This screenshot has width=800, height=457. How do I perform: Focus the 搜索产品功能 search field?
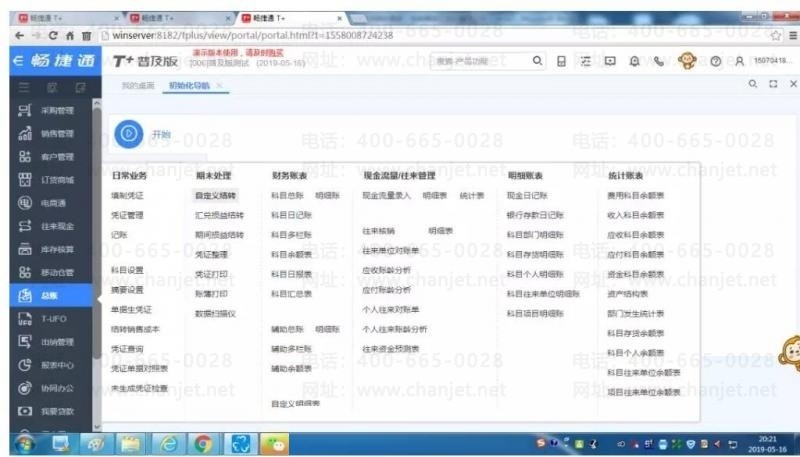point(480,61)
